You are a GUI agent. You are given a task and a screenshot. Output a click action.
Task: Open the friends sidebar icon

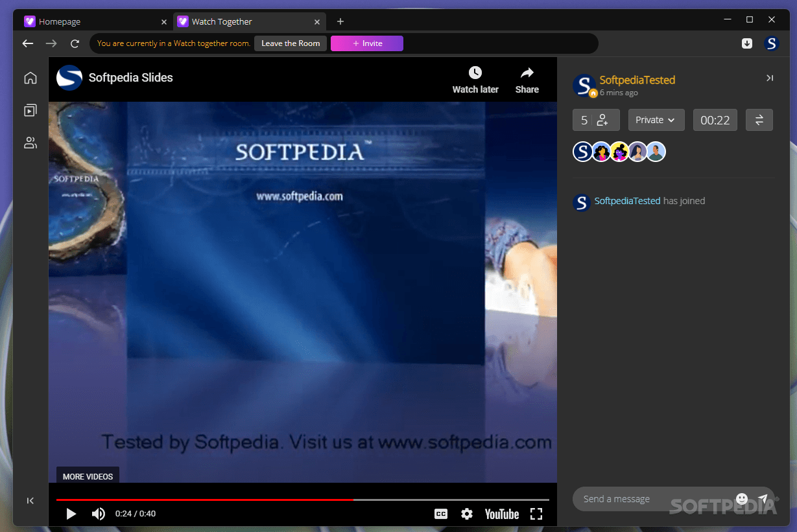pos(30,143)
